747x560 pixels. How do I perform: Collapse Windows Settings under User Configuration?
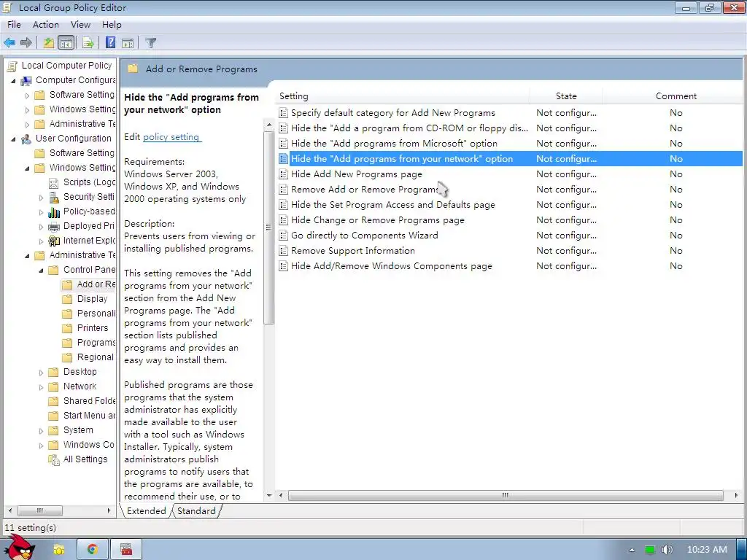27,168
